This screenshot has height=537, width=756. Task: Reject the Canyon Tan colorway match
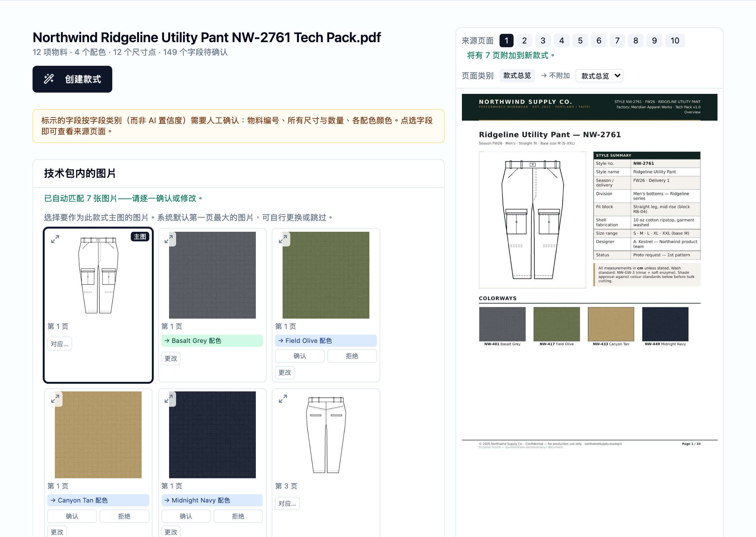click(124, 516)
